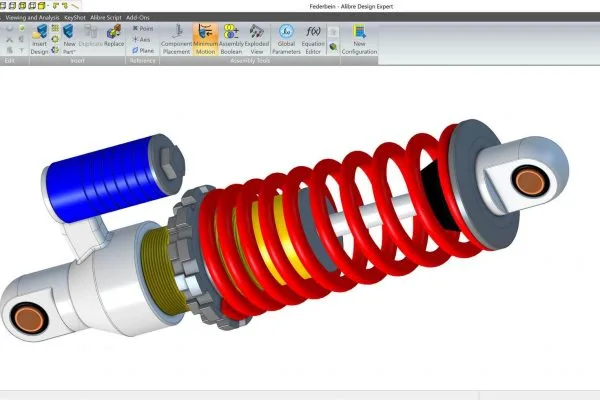This screenshot has height=400, width=600.
Task: Click the circular pattern icon beside Insert Design
Action: click(55, 39)
